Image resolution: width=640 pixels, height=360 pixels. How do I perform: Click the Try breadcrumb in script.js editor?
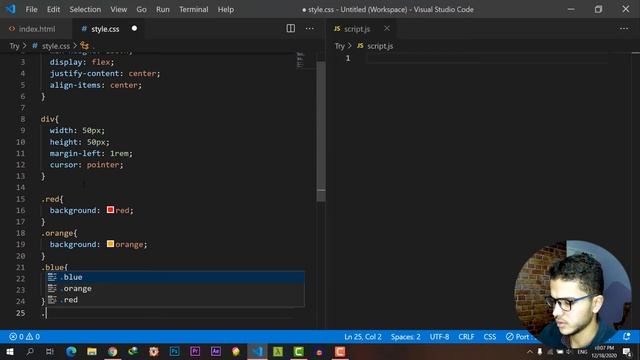pyautogui.click(x=340, y=46)
